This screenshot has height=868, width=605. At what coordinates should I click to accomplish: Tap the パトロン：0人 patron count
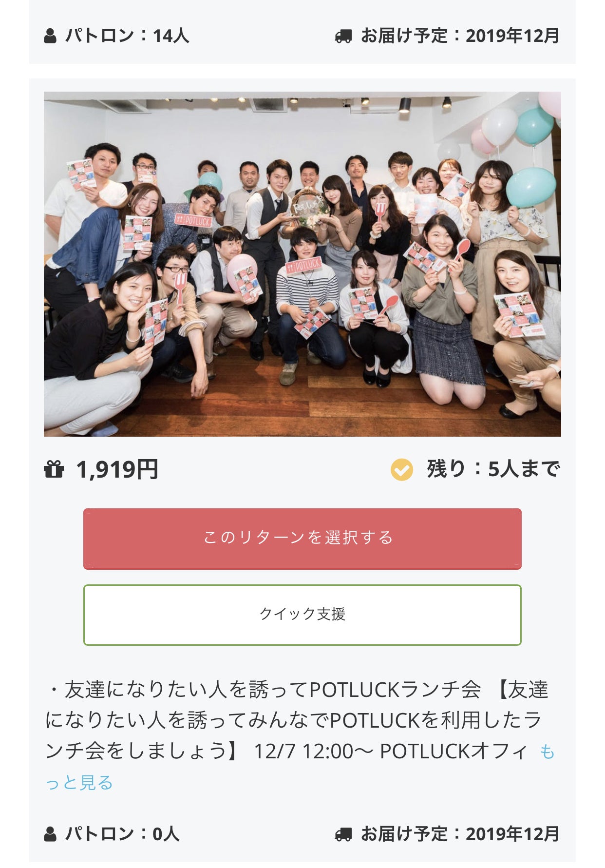click(122, 833)
